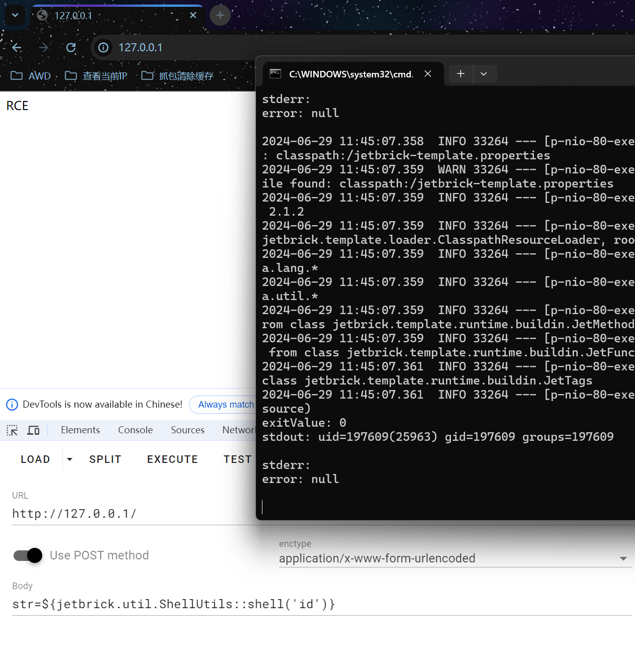Switch to the Console panel

tap(135, 430)
